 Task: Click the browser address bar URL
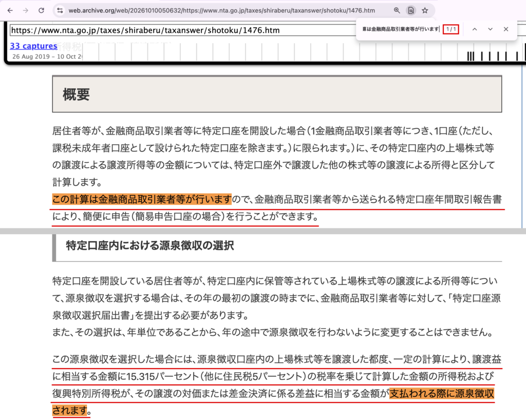click(222, 10)
